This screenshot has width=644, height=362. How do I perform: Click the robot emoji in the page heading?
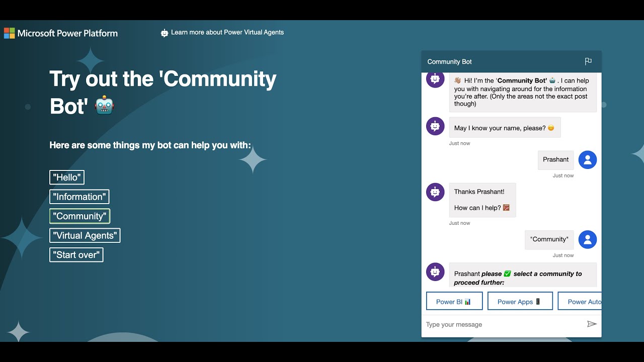click(105, 105)
